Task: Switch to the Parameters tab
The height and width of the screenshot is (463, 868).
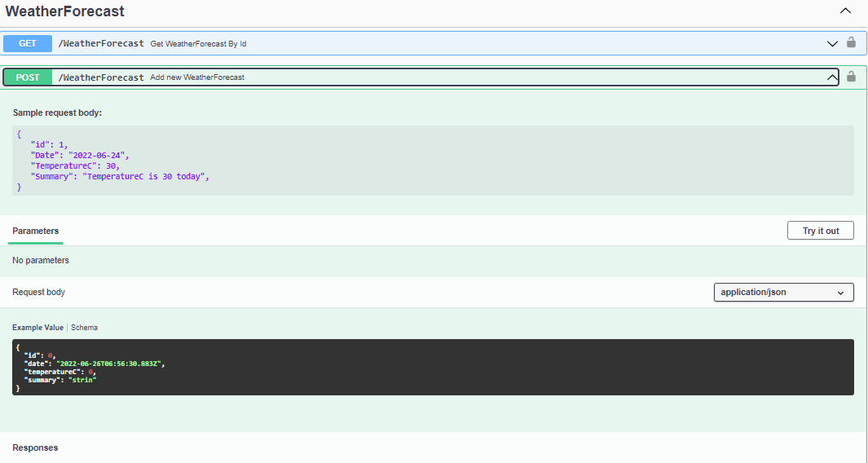Action: point(36,231)
